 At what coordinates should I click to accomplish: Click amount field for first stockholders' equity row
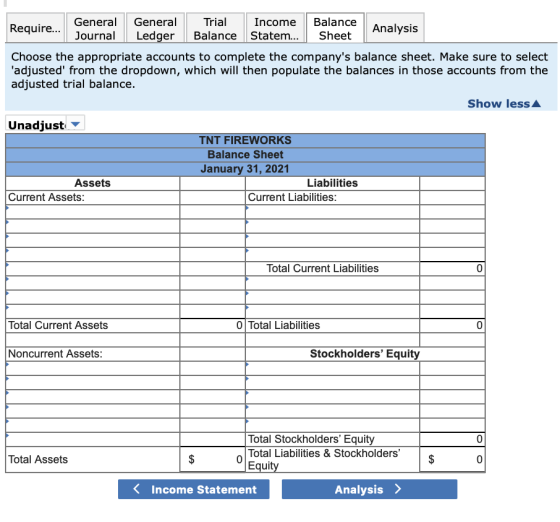[x=452, y=368]
